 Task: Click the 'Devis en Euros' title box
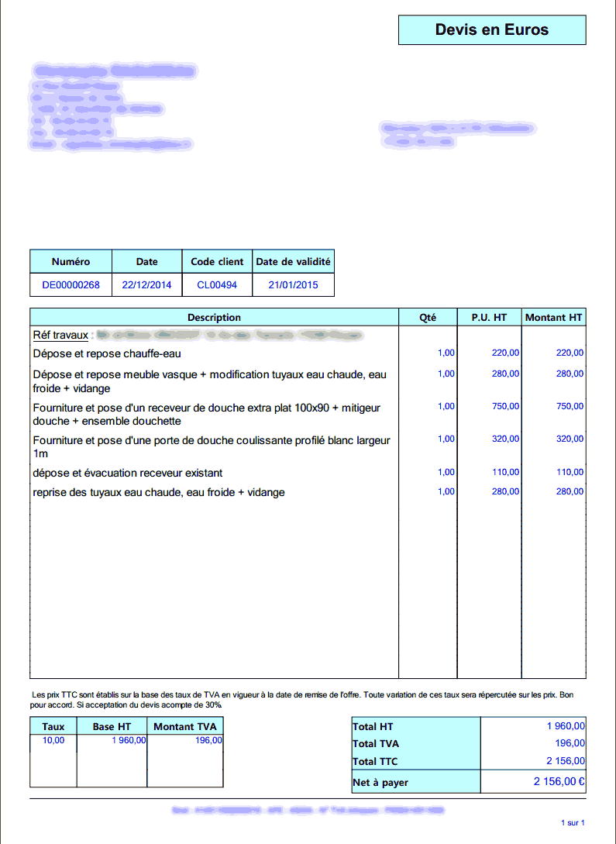coord(491,30)
